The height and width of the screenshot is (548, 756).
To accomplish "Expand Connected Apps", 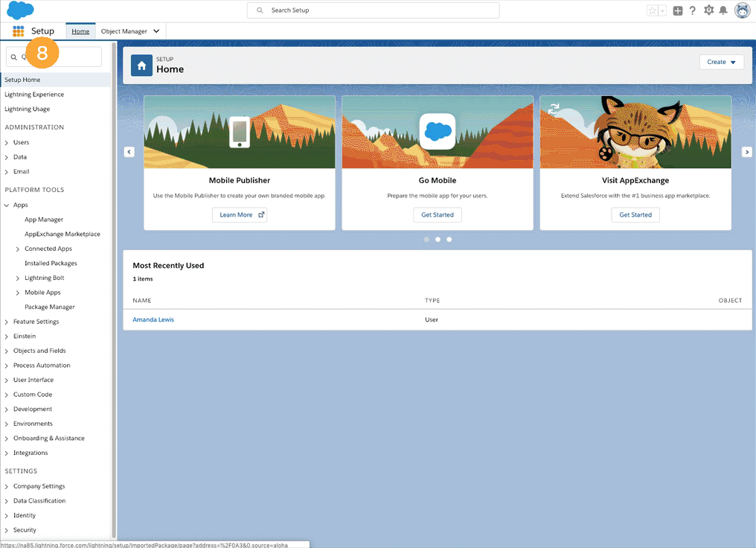I will (18, 249).
